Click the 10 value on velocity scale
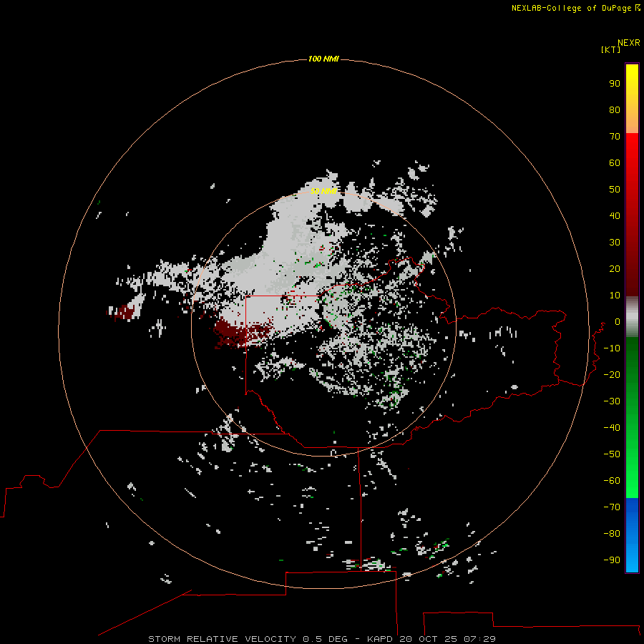This screenshot has height=644, width=644. [615, 296]
